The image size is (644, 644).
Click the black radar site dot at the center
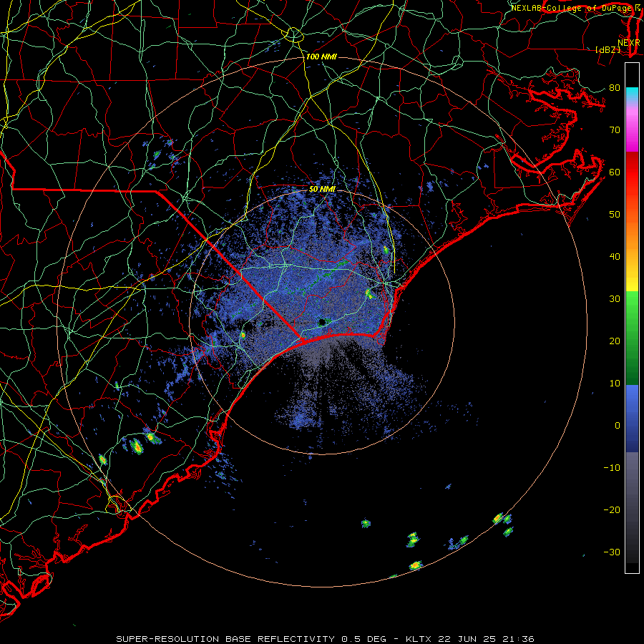click(x=322, y=322)
